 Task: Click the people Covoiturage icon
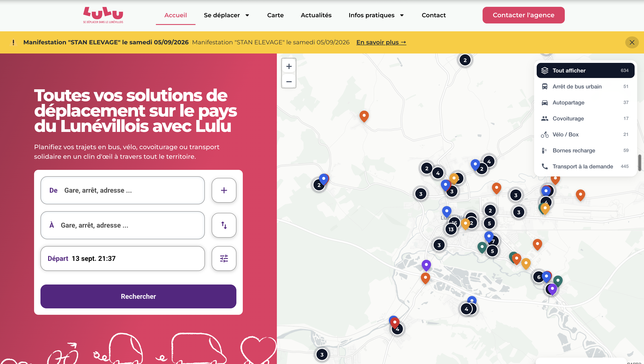545,118
